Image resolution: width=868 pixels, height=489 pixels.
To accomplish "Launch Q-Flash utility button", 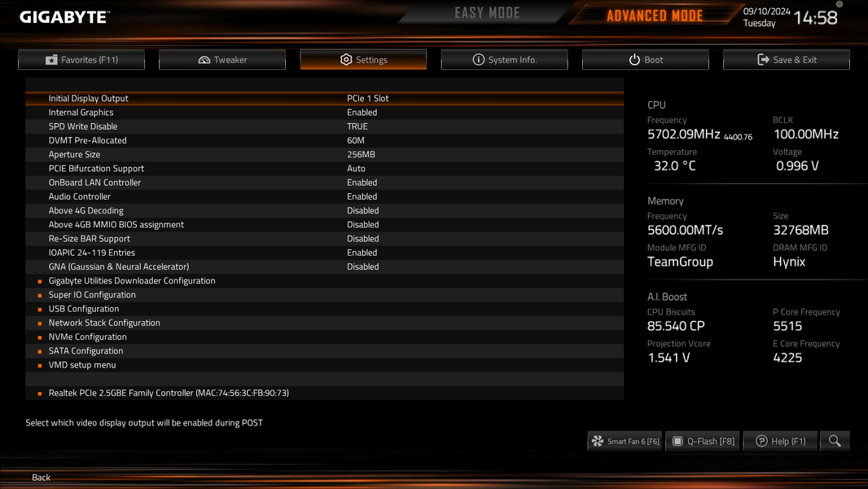I will 703,441.
